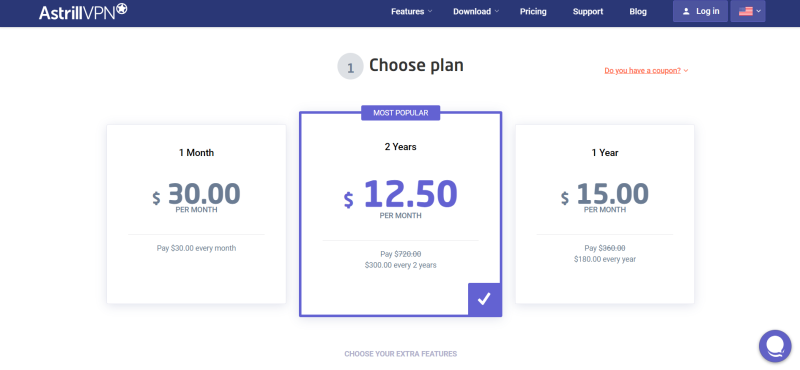
Task: Expand the Features menu chevron
Action: 430,11
